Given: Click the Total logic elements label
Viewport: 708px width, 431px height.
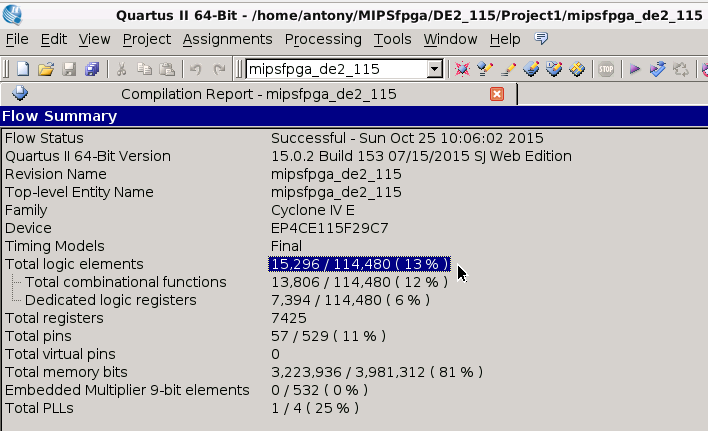Looking at the screenshot, I should pyautogui.click(x=74, y=264).
